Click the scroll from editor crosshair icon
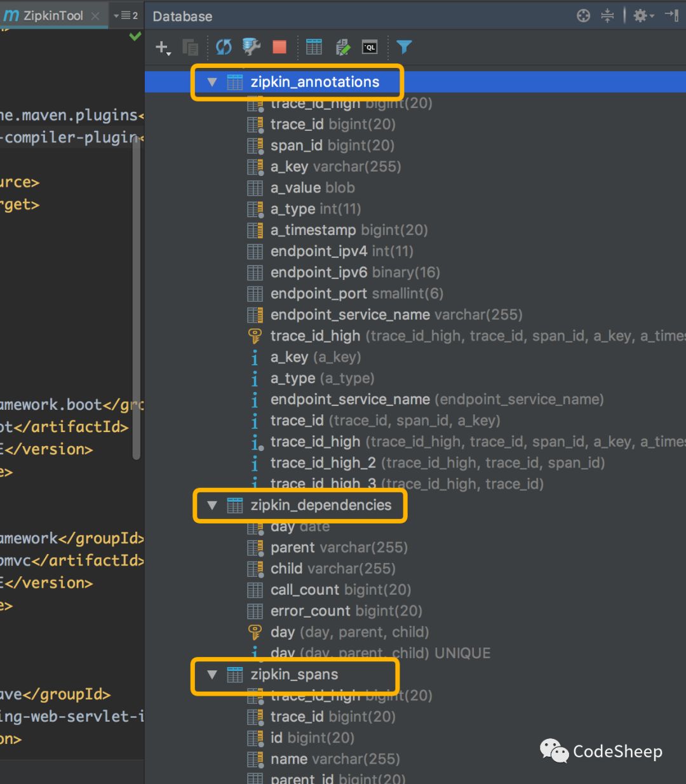The width and height of the screenshot is (686, 784). pos(583,16)
